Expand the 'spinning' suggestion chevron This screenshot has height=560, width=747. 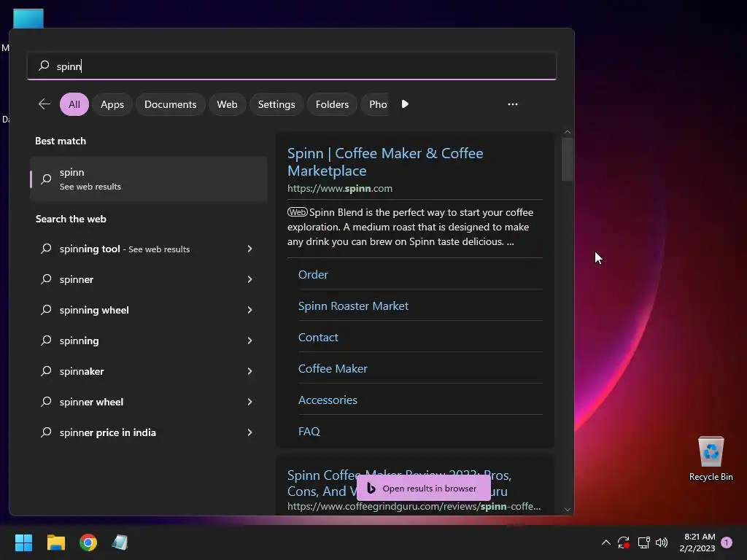[x=249, y=341]
